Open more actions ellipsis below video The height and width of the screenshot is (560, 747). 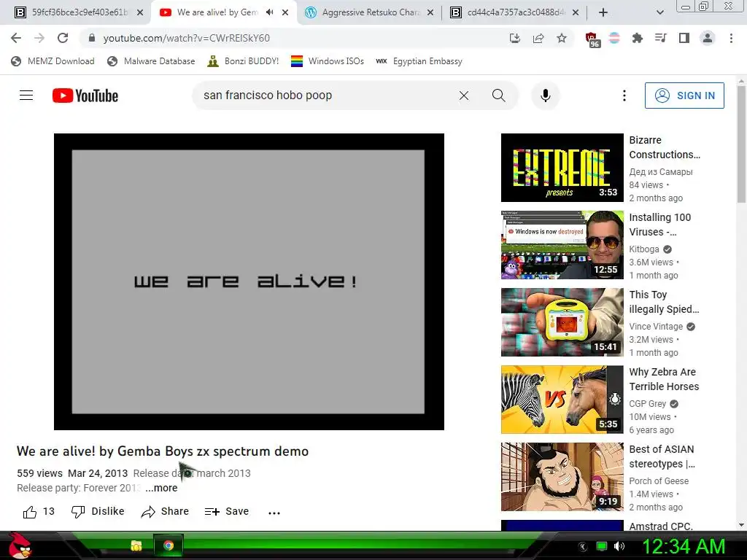[x=274, y=513]
